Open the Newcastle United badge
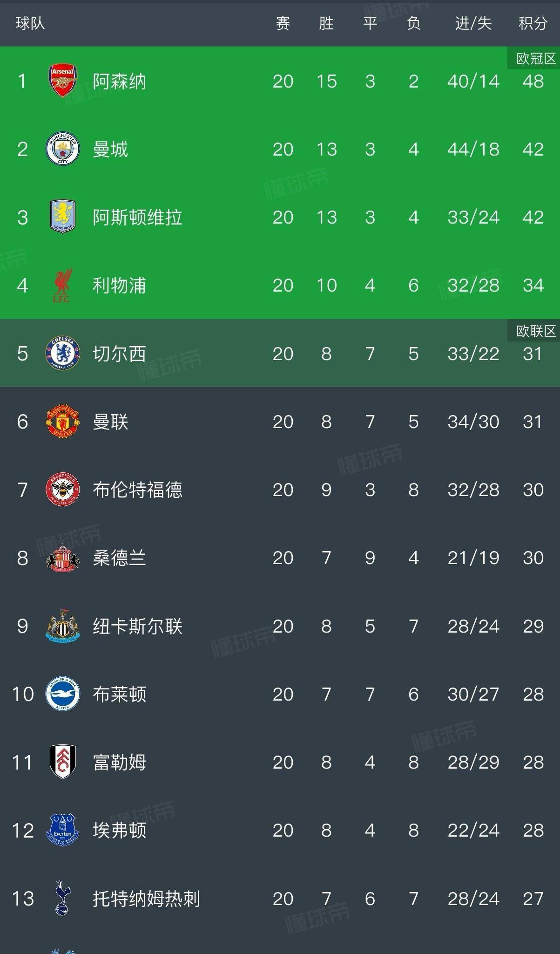This screenshot has height=954, width=560. click(x=62, y=626)
